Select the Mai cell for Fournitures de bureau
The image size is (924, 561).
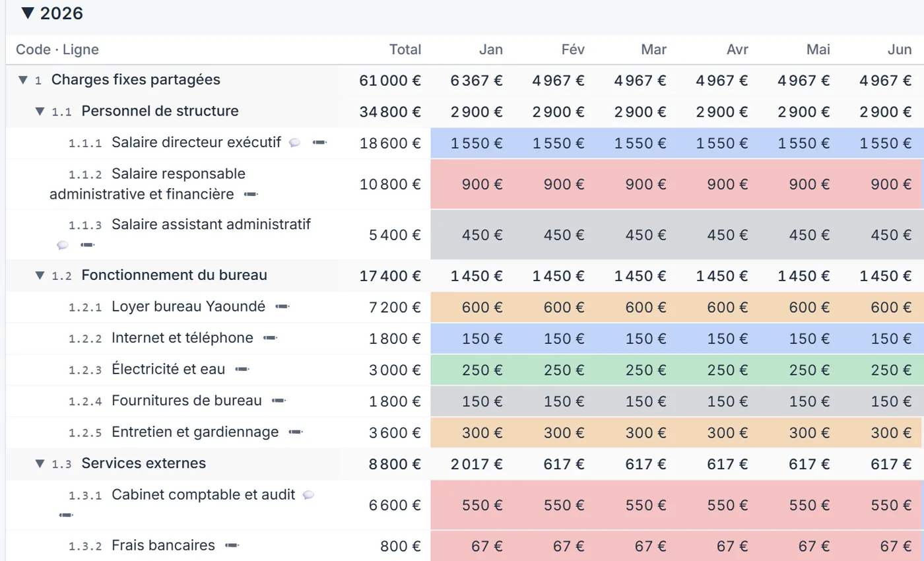[799, 401]
